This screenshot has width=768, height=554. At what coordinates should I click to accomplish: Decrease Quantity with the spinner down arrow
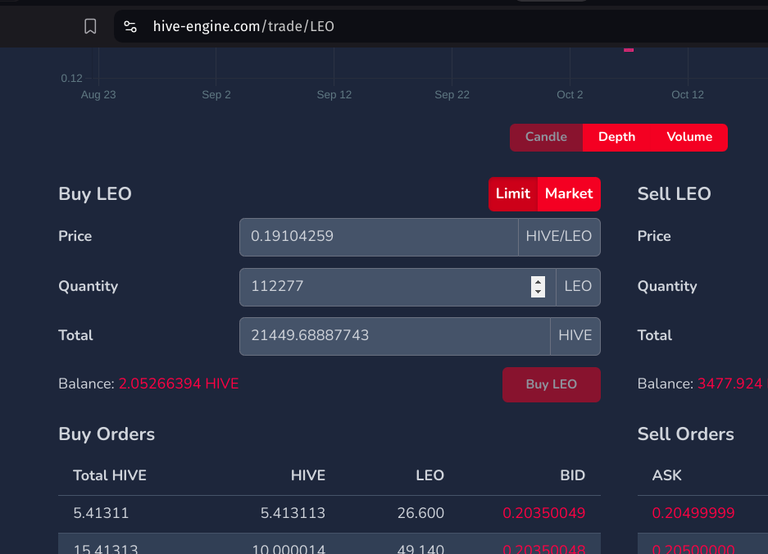pos(538,292)
